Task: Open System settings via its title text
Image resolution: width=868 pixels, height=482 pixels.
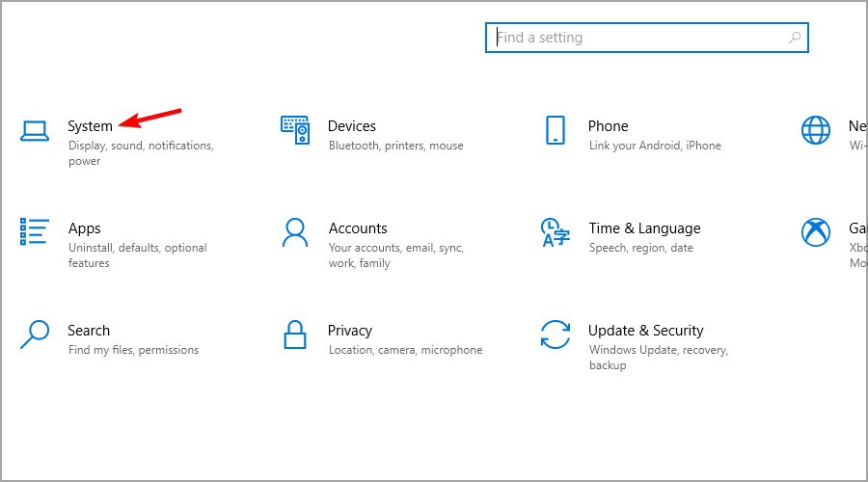Action: (90, 126)
